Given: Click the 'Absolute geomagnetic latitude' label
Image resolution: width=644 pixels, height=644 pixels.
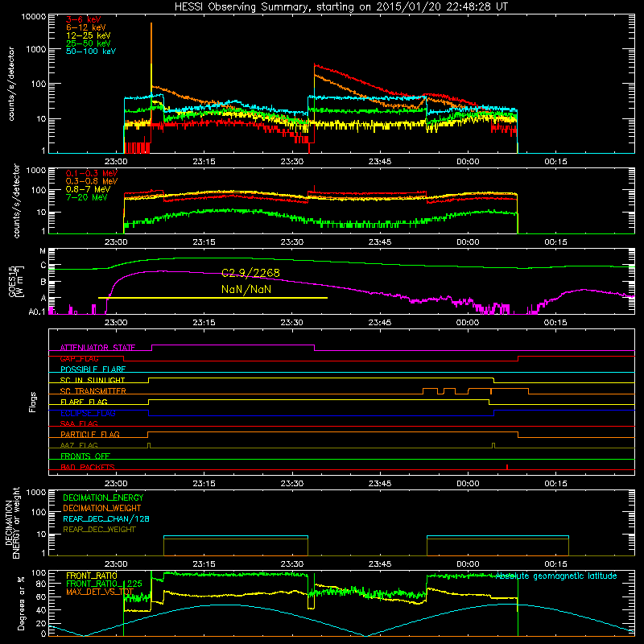Looking at the screenshot, I should (556, 576).
